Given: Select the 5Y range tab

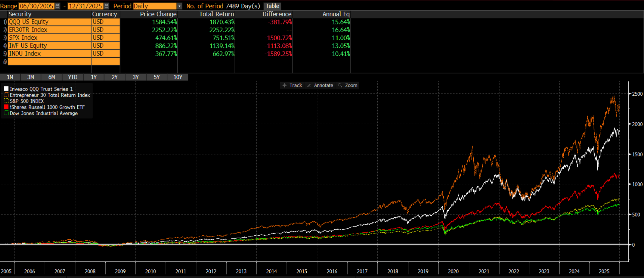Looking at the screenshot, I should click(x=156, y=77).
